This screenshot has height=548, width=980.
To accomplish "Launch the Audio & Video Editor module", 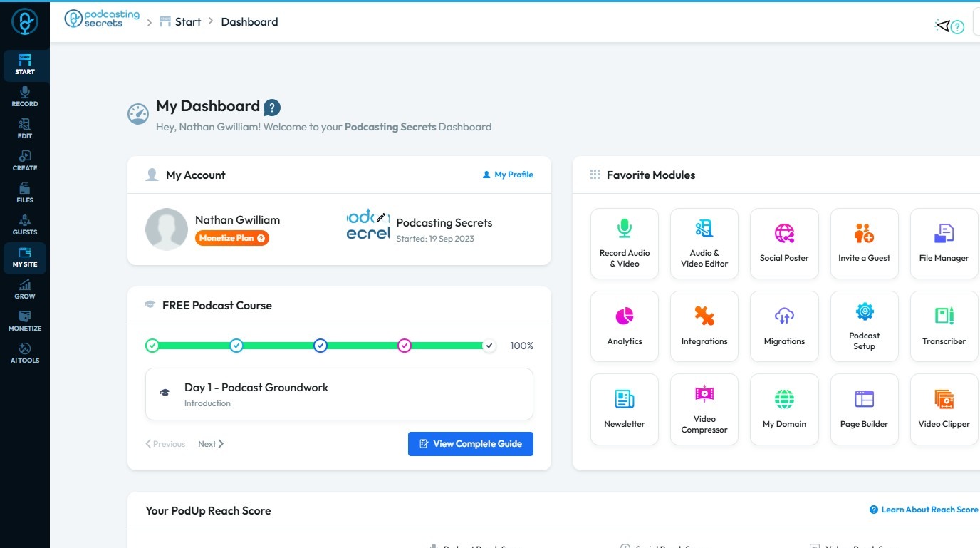I will click(x=704, y=244).
